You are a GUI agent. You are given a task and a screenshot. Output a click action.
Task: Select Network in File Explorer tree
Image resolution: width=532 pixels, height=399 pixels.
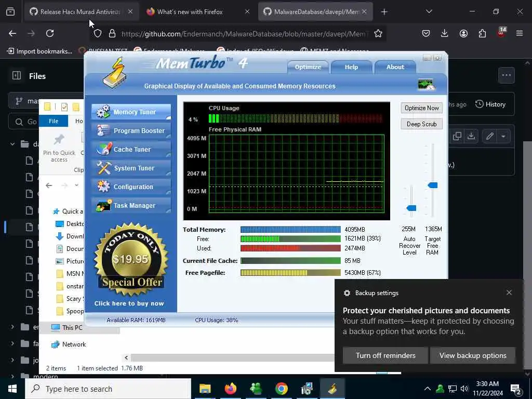click(x=74, y=344)
